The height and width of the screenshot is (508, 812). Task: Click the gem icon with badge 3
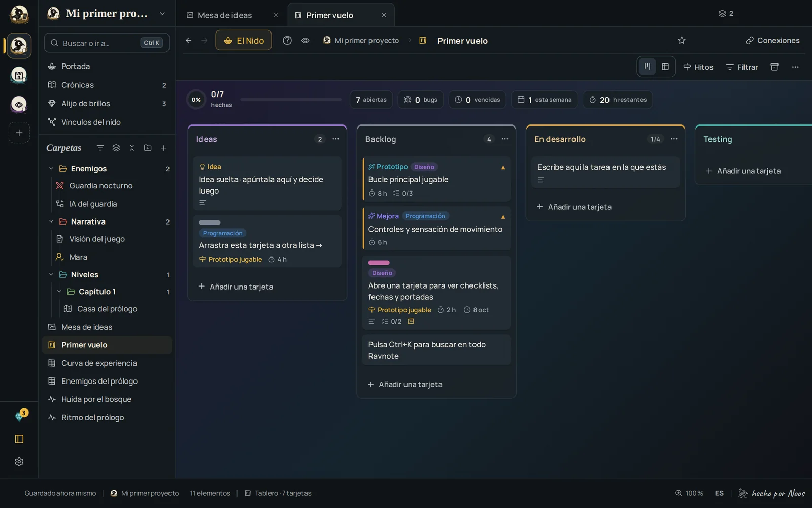point(19,417)
